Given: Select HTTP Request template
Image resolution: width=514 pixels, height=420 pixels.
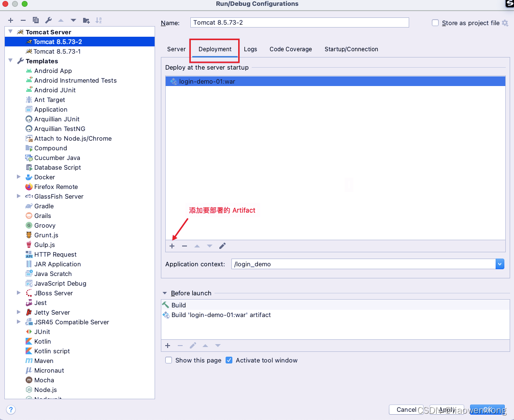Looking at the screenshot, I should (51, 254).
